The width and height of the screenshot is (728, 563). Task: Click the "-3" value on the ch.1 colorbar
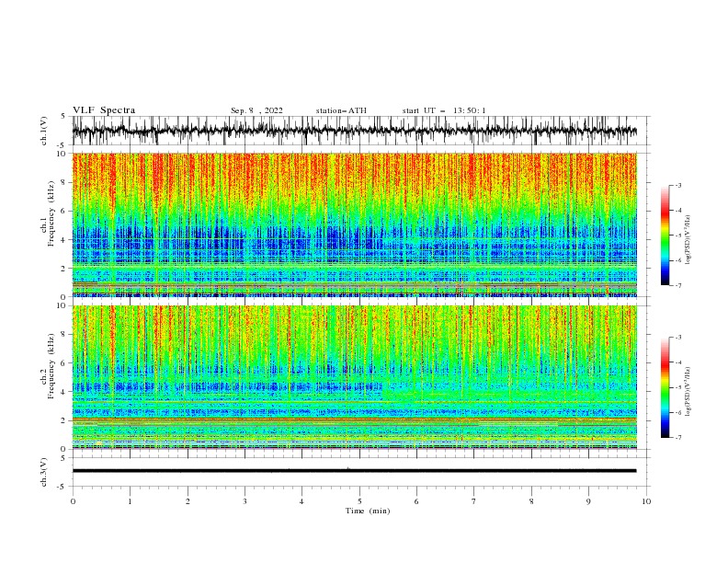pos(678,185)
